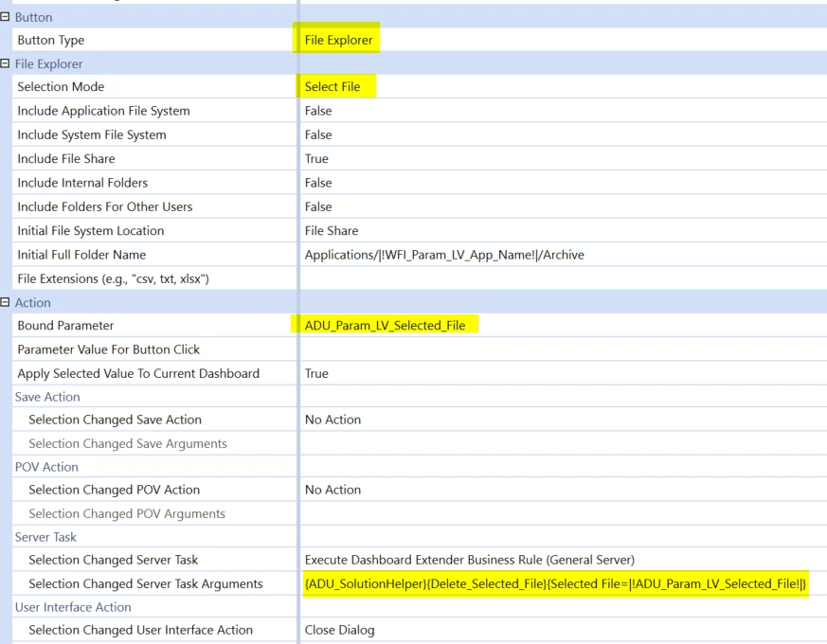Viewport: 827px width, 644px height.
Task: Change Selection Changed Server Task value
Action: point(564,560)
